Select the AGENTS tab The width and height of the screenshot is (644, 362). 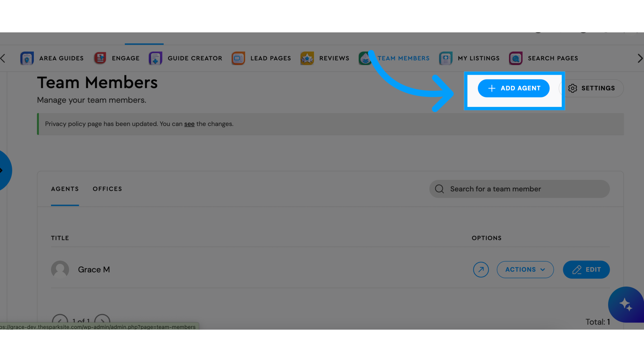tap(65, 189)
